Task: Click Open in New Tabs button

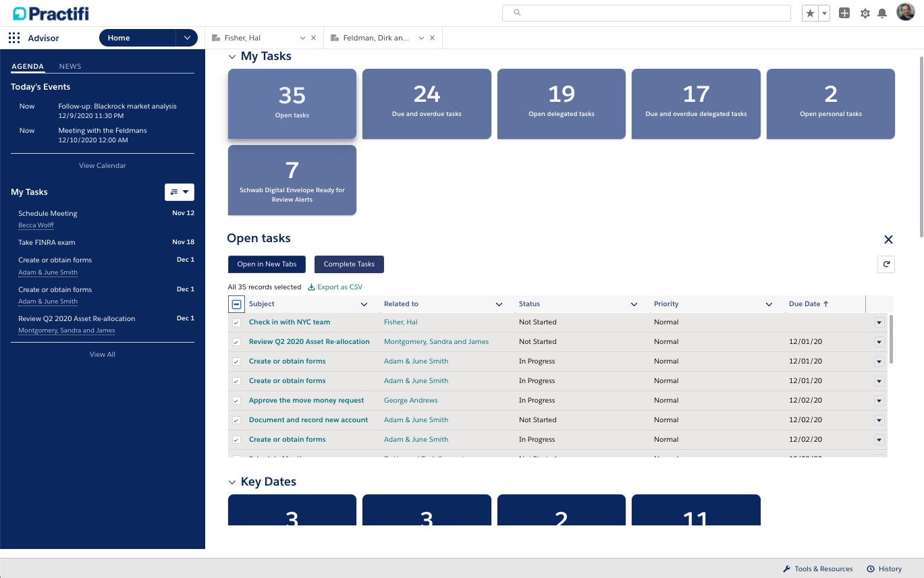Action: click(267, 264)
